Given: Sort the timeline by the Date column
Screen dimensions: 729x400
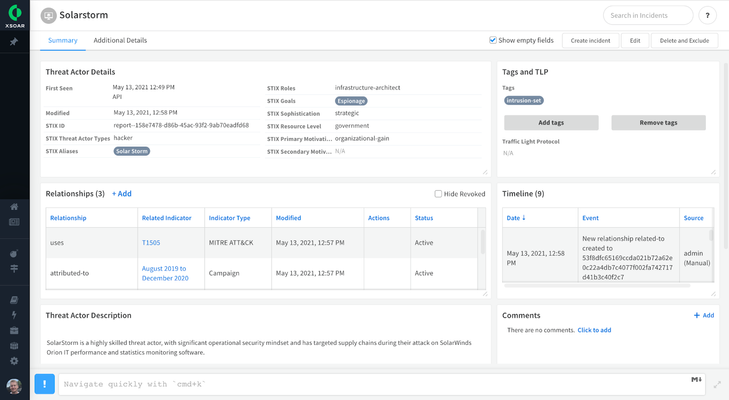Looking at the screenshot, I should 515,217.
